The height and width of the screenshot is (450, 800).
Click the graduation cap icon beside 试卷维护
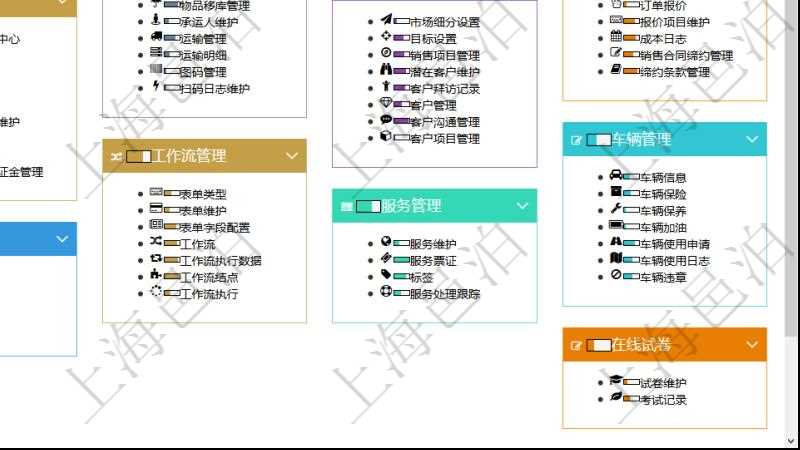point(616,380)
